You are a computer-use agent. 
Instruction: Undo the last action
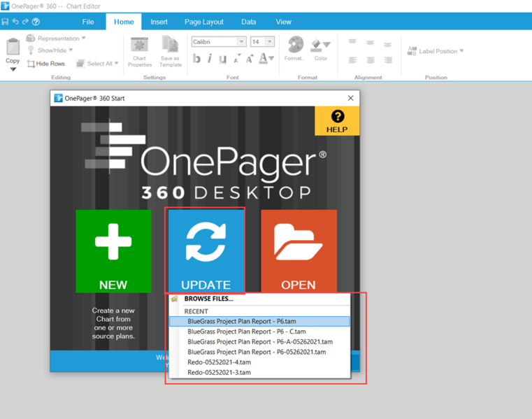click(15, 22)
